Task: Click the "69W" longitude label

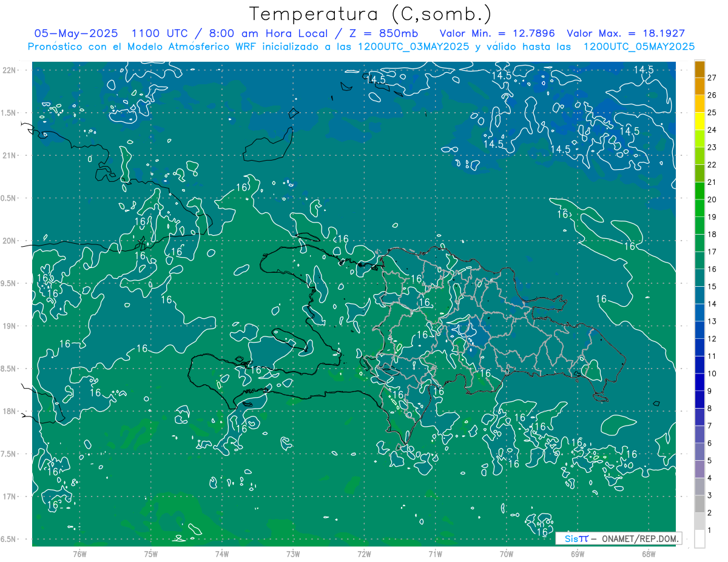Action: click(x=577, y=554)
